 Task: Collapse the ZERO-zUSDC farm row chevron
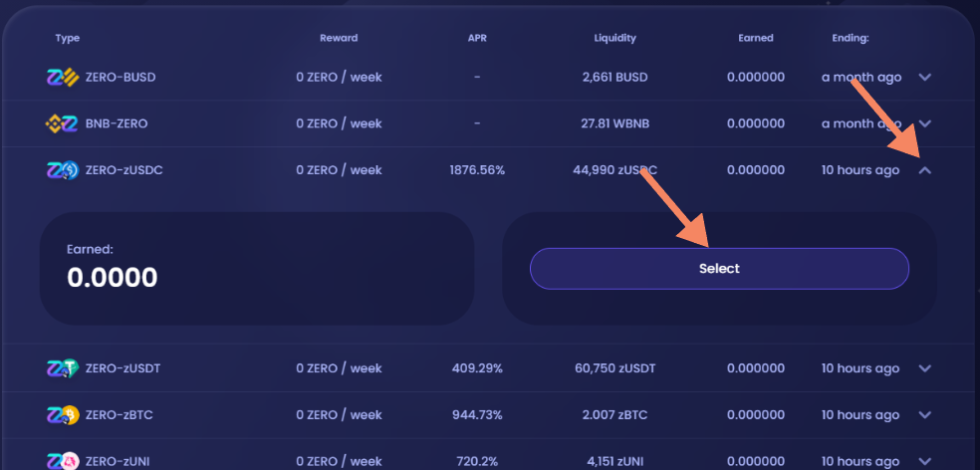point(925,170)
